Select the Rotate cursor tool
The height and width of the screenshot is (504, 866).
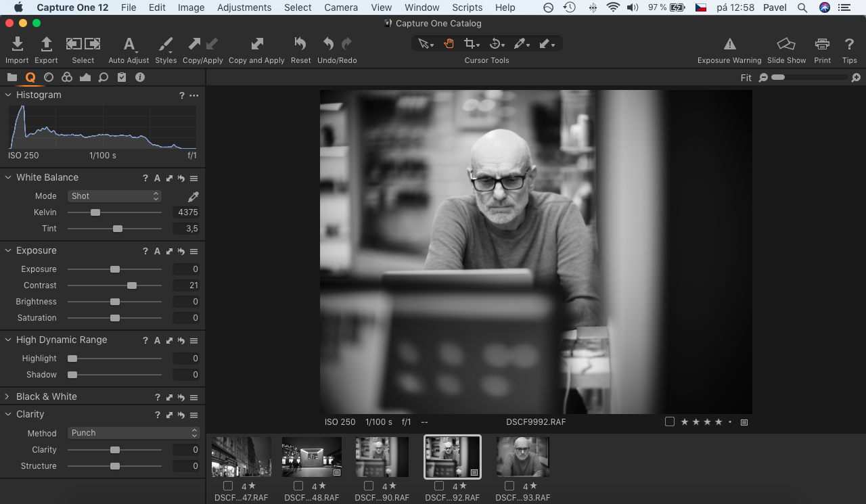pos(497,43)
